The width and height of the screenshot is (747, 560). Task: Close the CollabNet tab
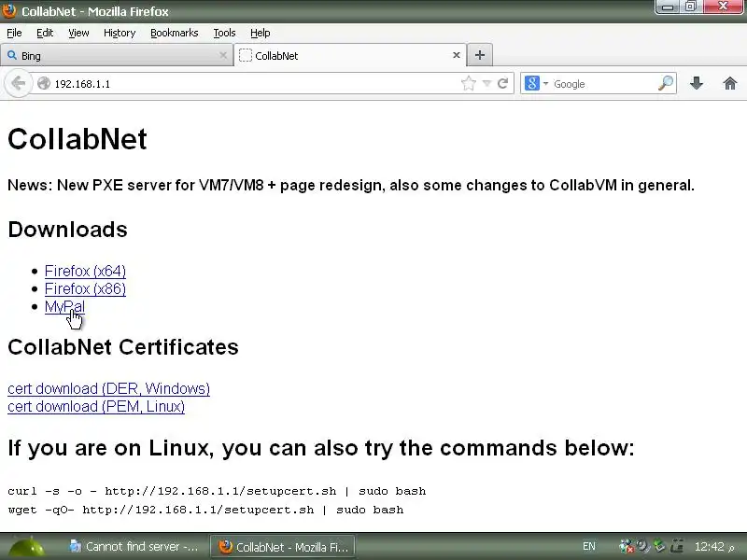pyautogui.click(x=457, y=55)
